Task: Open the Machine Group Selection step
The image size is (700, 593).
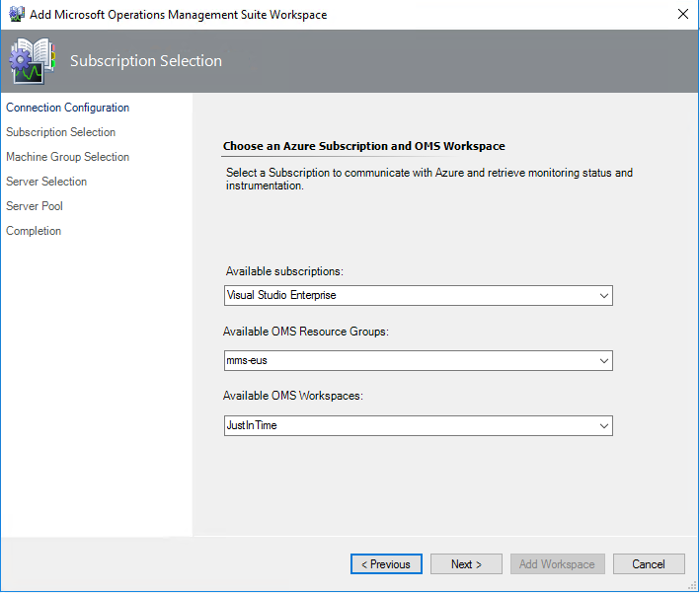Action: coord(67,157)
